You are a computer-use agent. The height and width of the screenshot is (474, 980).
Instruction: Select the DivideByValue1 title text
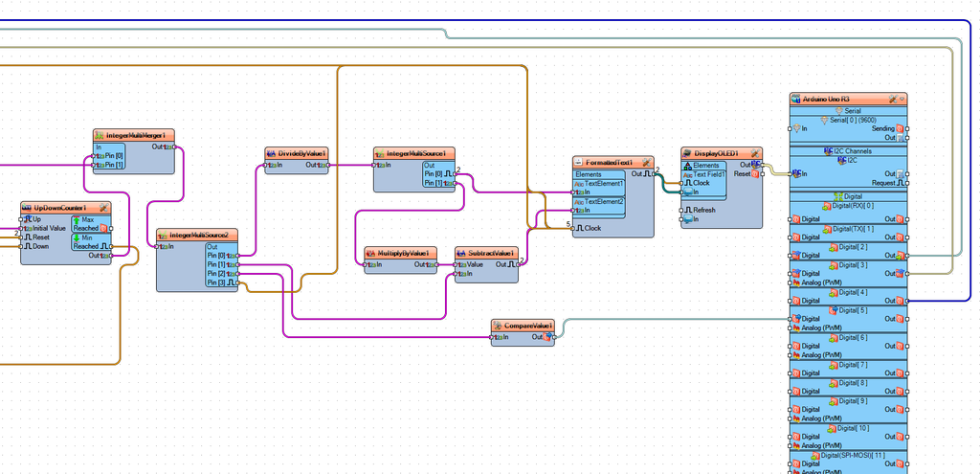(x=301, y=153)
